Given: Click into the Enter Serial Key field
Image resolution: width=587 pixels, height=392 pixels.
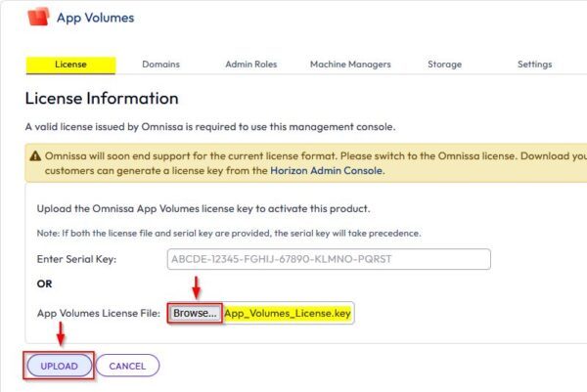Looking at the screenshot, I should 329,259.
